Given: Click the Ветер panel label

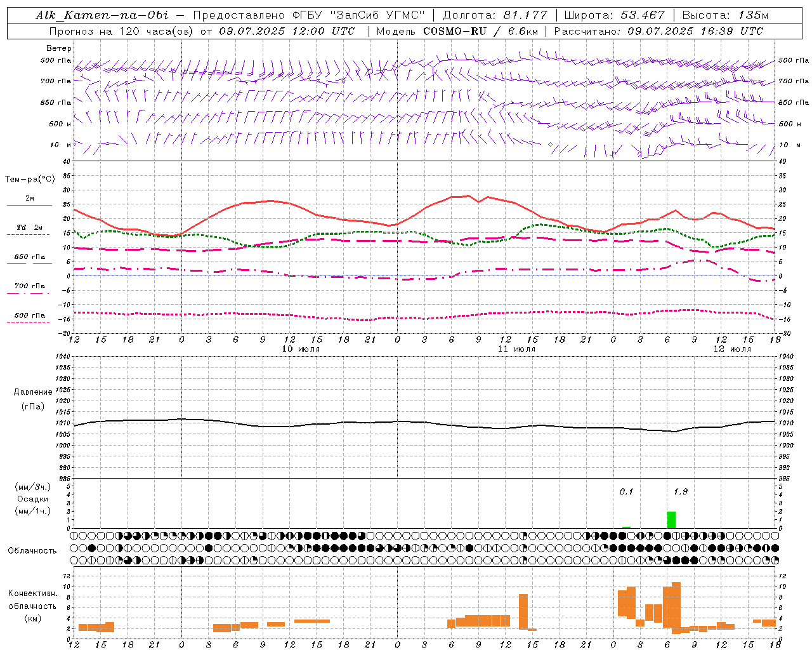Looking at the screenshot, I should pos(59,48).
